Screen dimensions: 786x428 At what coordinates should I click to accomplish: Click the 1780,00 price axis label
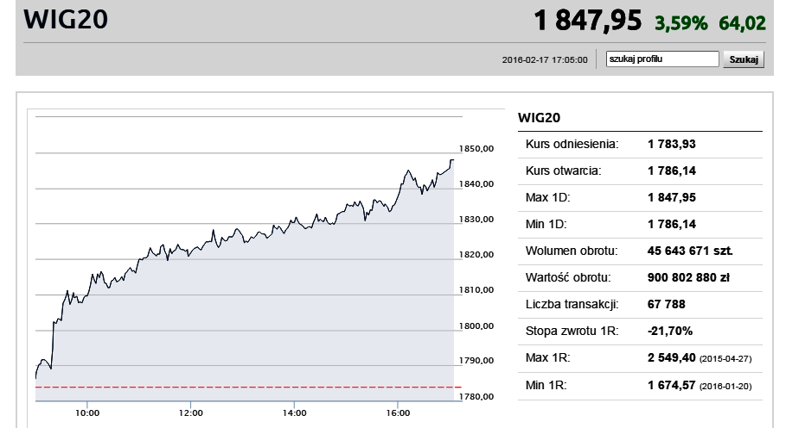pos(476,396)
